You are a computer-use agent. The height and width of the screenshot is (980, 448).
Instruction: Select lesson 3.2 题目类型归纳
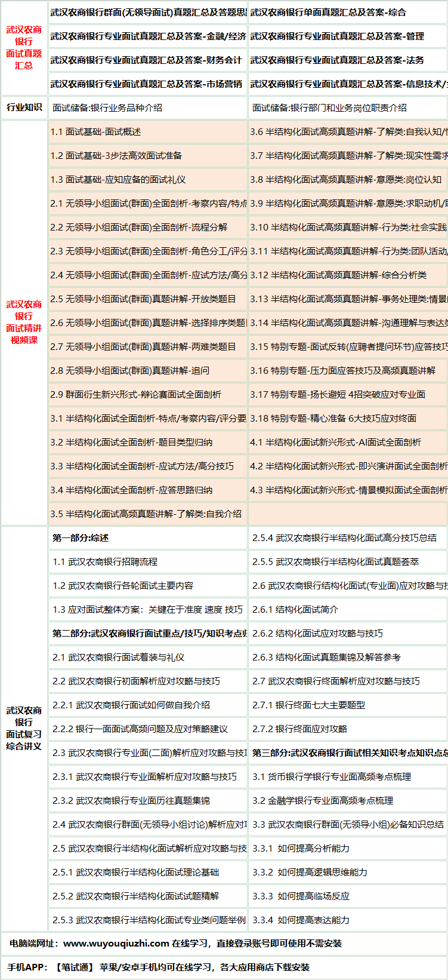(x=131, y=443)
